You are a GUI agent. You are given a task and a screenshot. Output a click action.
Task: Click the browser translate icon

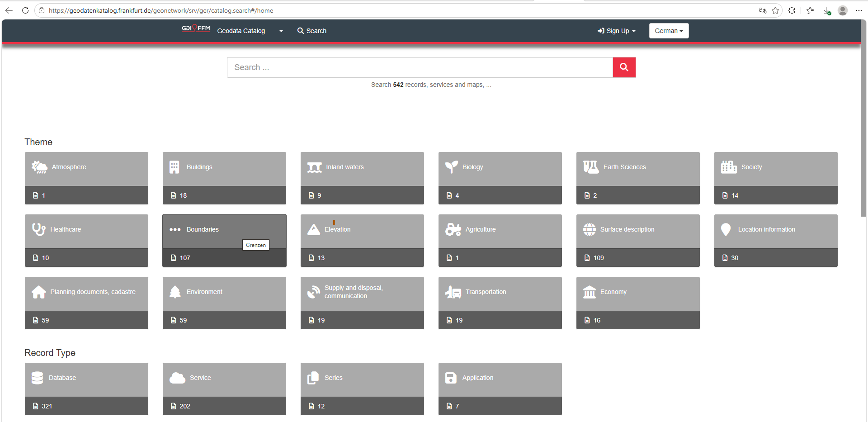tap(762, 10)
